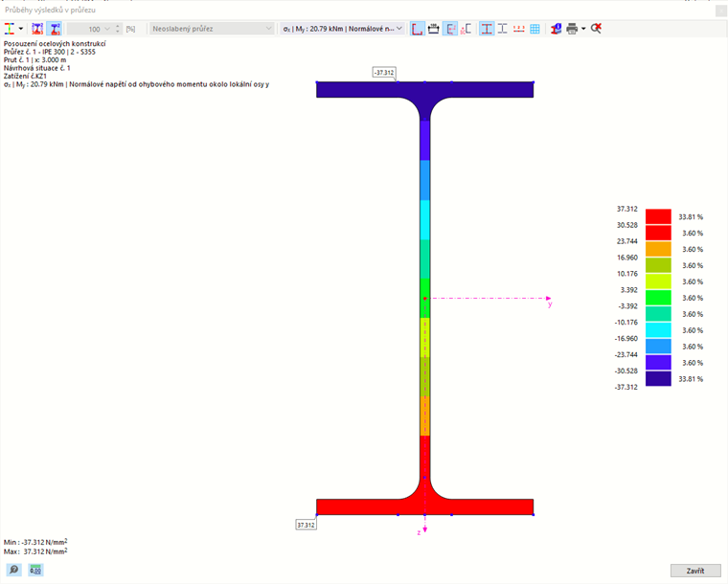Click the top red legend swatch 33.81 %
728x584 pixels.
[x=658, y=216]
